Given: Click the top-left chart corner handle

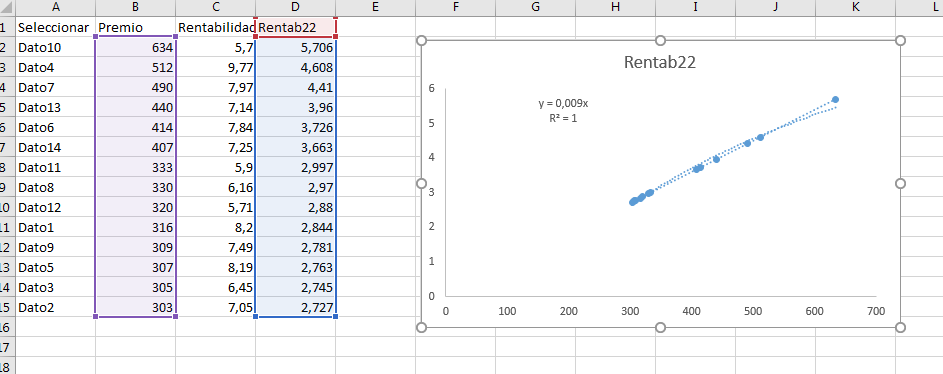Looking at the screenshot, I should 422,40.
